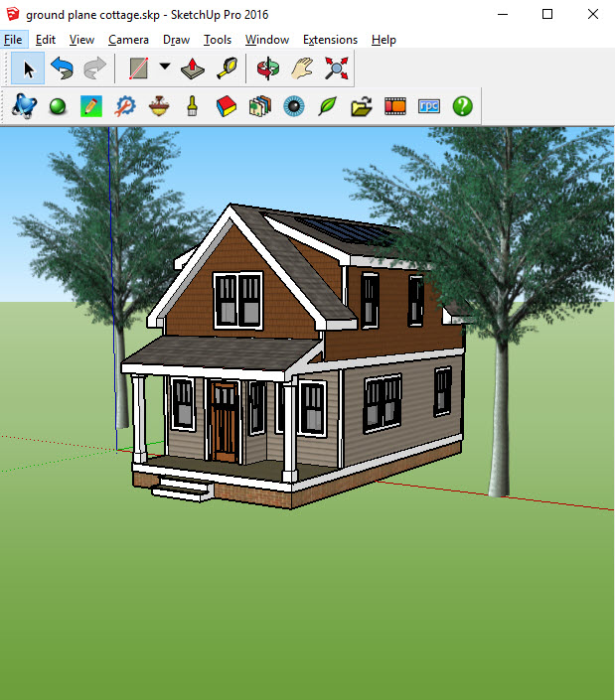Click the green sphere icon
The height and width of the screenshot is (700, 615).
coord(58,106)
